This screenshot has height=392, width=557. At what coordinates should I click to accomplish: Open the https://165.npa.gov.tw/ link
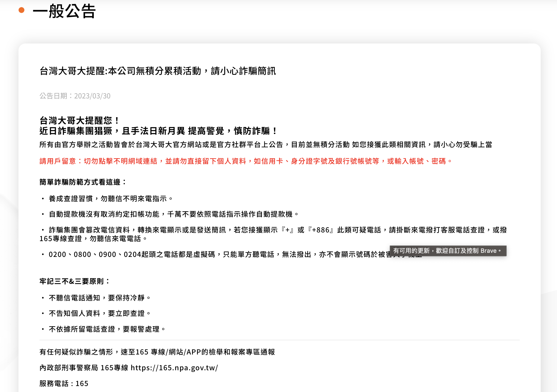tap(174, 368)
